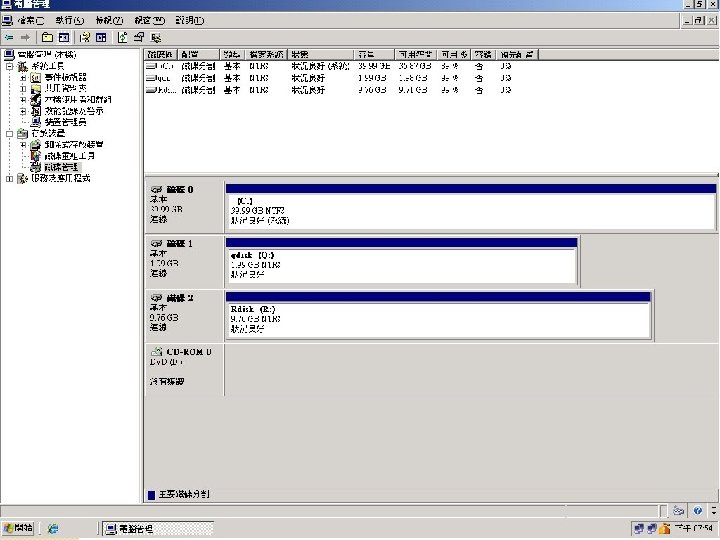Toggle the Show/Hide Console Tree toolbar icon
The image size is (720, 540).
64,37
